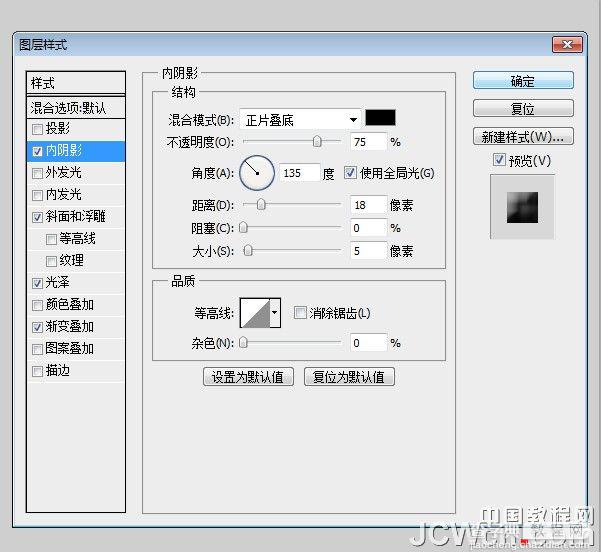This screenshot has width=601, height=552.
Task: Click the contour curve thumbnail
Action: 255,313
